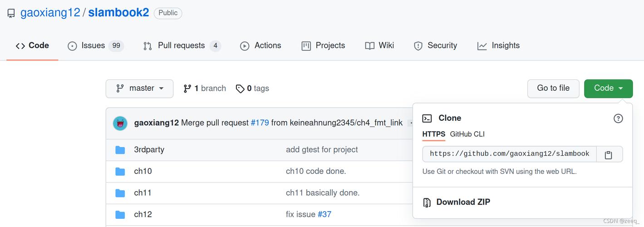Open the Pull requests tab

point(182,45)
